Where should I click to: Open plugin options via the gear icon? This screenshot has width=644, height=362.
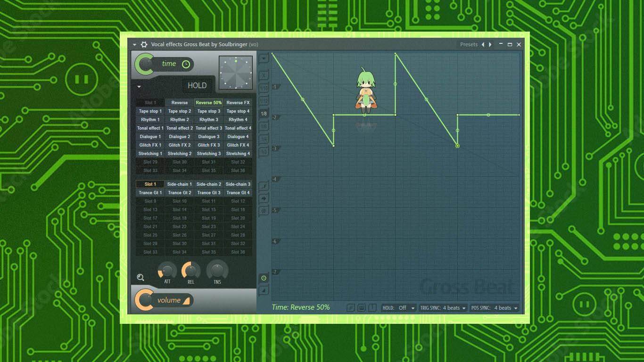click(144, 44)
